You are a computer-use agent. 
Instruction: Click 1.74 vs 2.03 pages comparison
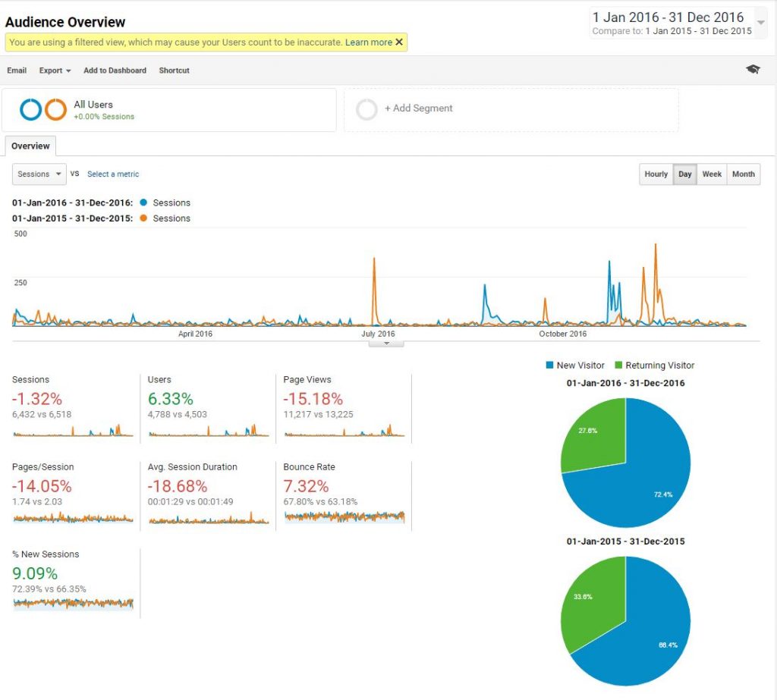coord(37,501)
